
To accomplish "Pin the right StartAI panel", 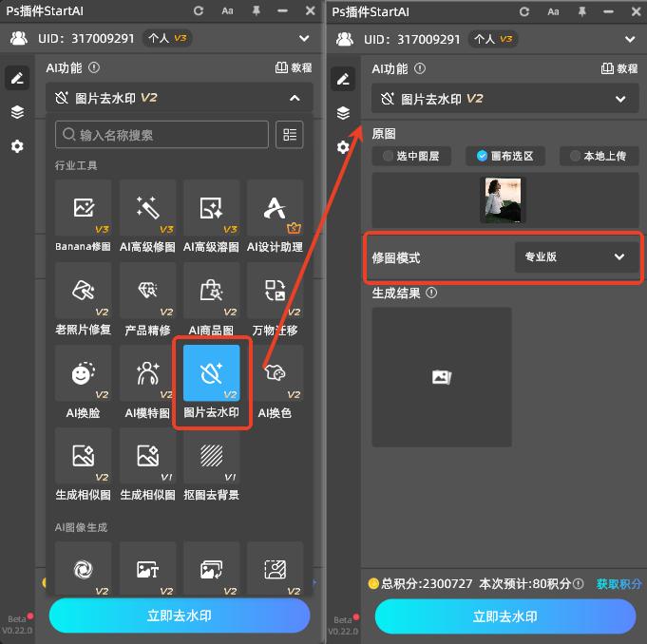I will [581, 11].
